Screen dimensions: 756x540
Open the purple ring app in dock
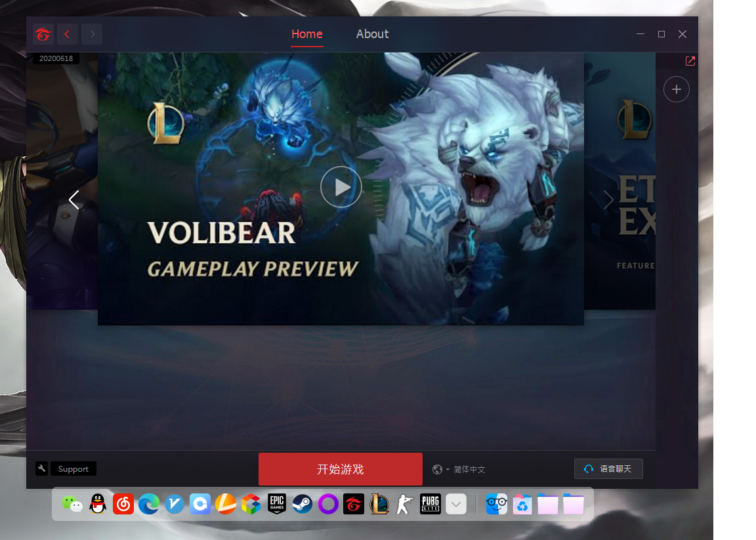[328, 505]
